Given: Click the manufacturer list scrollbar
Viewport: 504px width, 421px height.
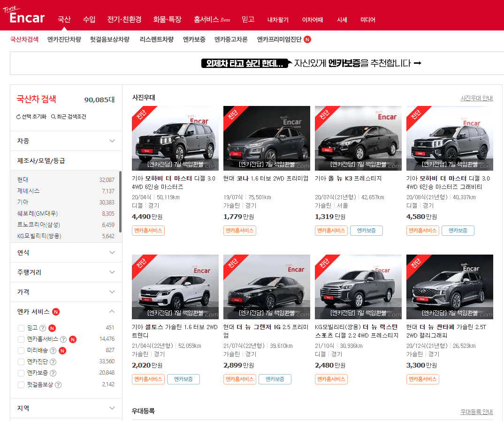Looking at the screenshot, I should tap(120, 202).
